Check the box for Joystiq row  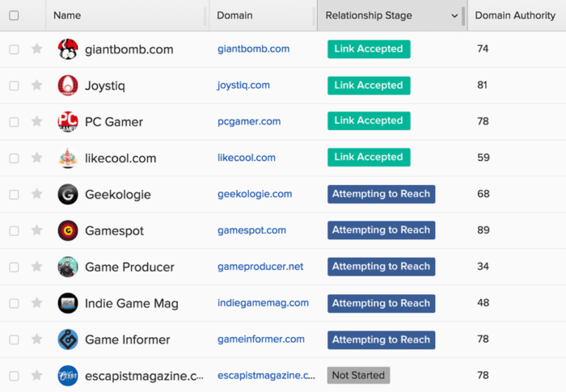(x=14, y=86)
